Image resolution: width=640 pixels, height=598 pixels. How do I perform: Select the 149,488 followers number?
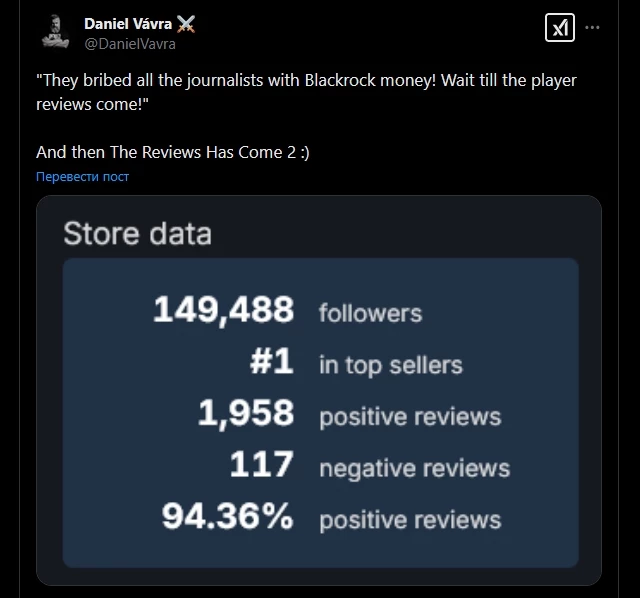[x=223, y=310]
